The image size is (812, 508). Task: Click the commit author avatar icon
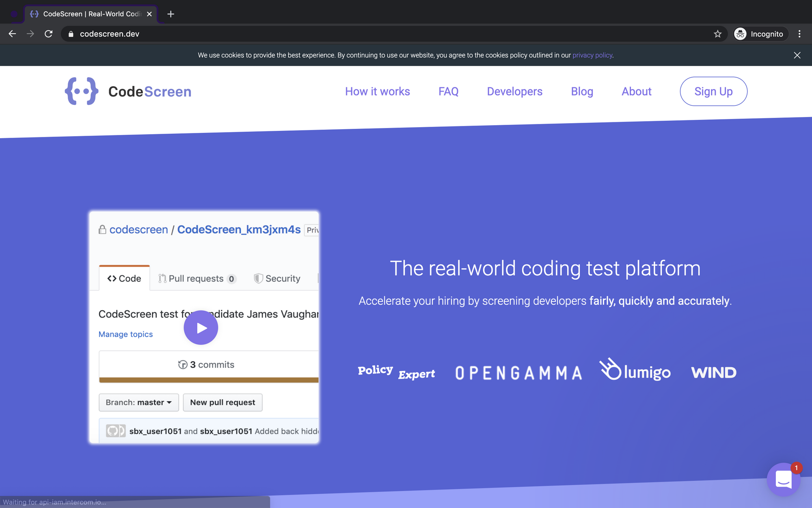point(116,431)
